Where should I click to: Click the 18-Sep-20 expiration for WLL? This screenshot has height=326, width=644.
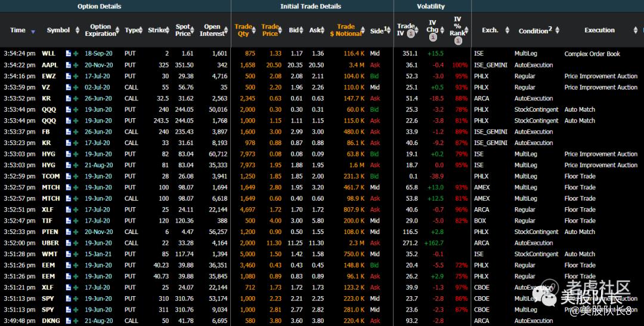[x=98, y=54]
